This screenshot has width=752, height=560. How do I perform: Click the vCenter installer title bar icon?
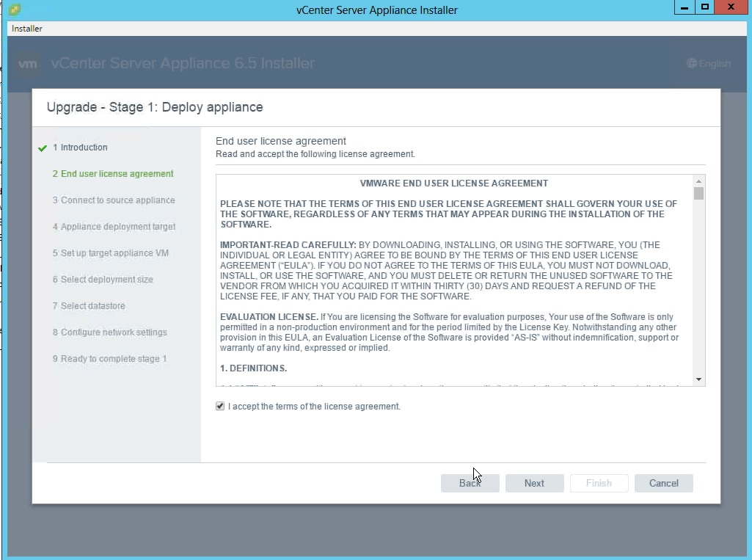[x=15, y=10]
